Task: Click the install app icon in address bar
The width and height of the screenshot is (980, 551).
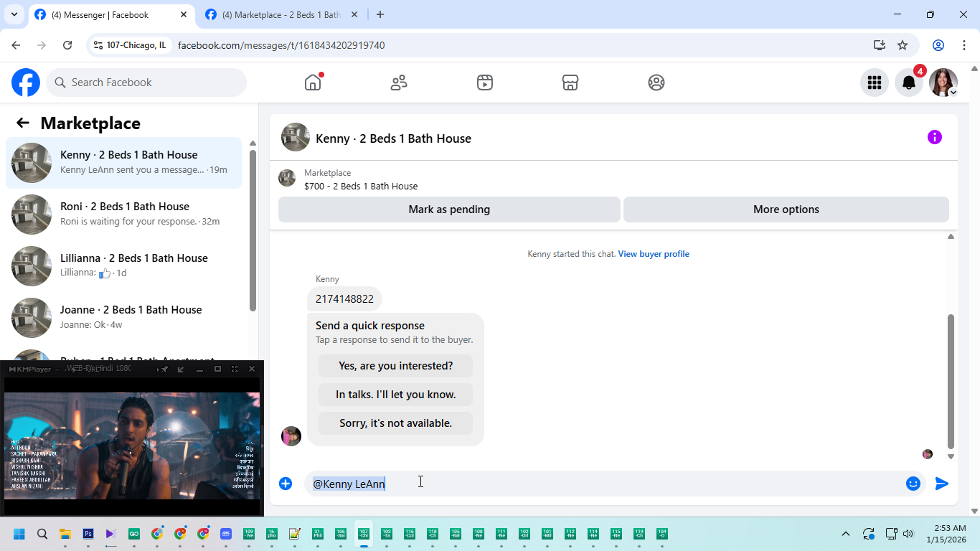Action: [x=880, y=45]
